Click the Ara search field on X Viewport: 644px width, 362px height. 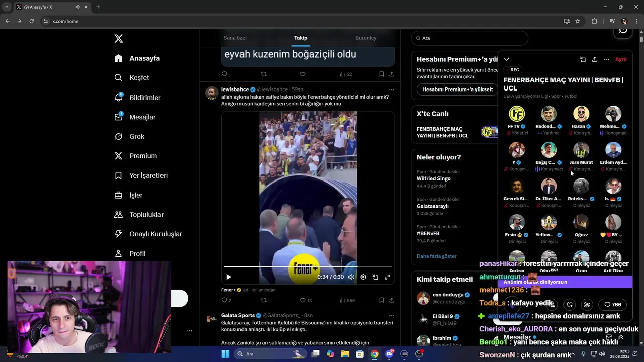469,38
